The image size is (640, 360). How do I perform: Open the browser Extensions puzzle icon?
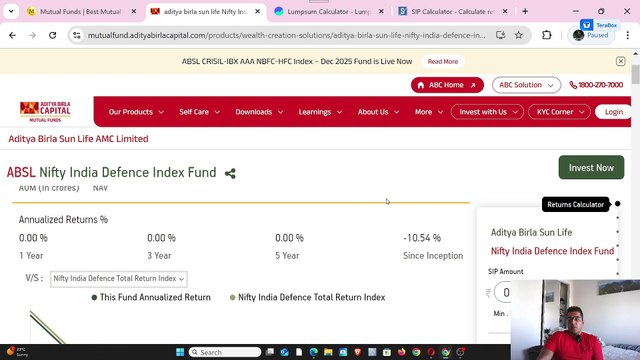(547, 35)
